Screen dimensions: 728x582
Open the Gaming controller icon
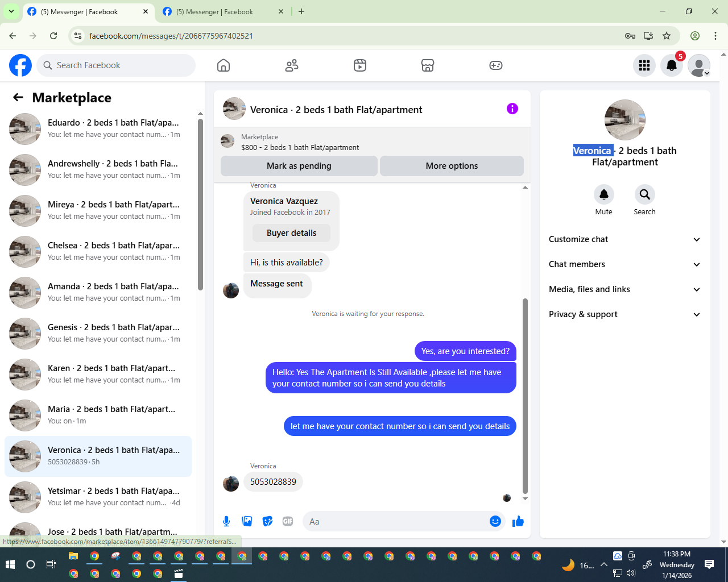pyautogui.click(x=496, y=65)
